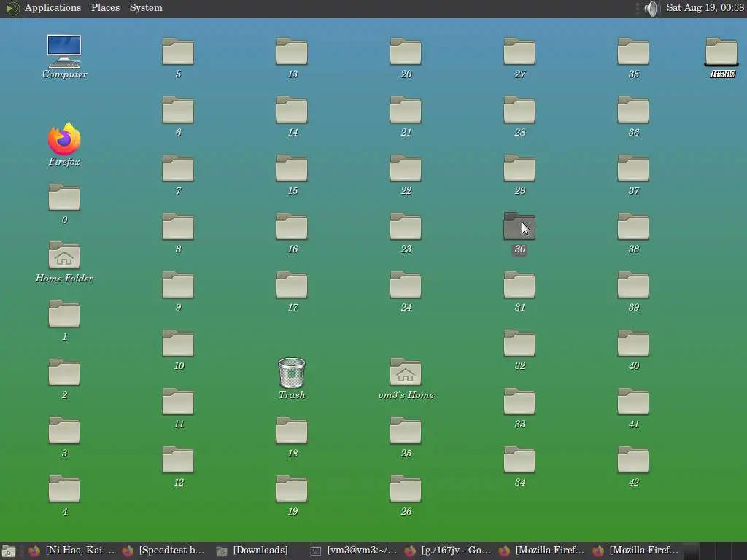Screen dimensions: 747x560
Task: Switch to last Mozilla Firef... taskbar window
Action: [x=635, y=551]
